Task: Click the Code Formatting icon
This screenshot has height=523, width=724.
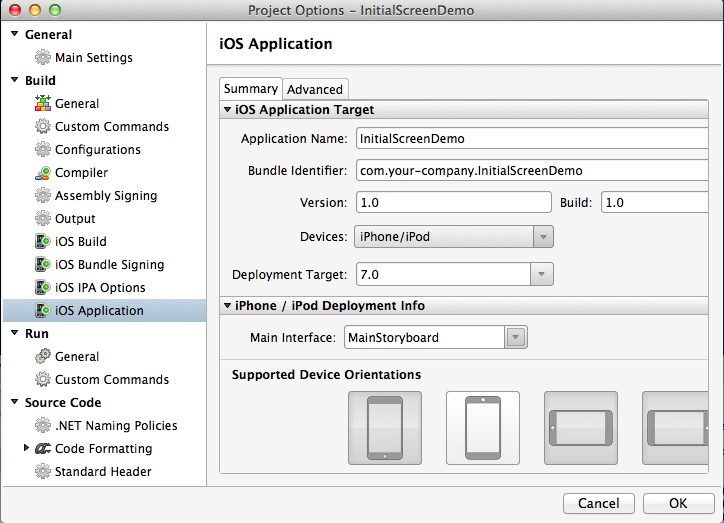Action: [43, 449]
